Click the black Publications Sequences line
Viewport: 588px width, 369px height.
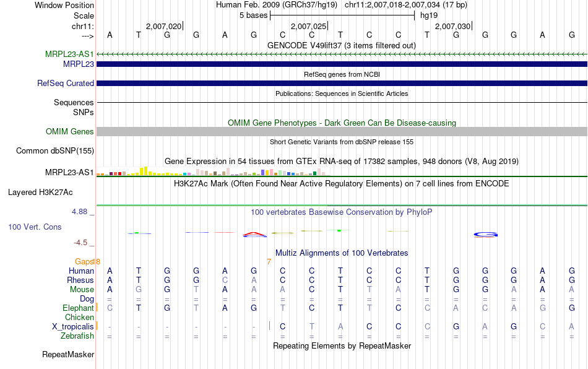(x=342, y=102)
